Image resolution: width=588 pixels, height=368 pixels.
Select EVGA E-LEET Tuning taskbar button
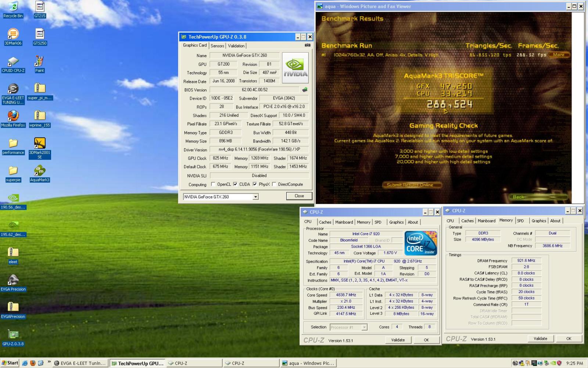click(x=80, y=363)
